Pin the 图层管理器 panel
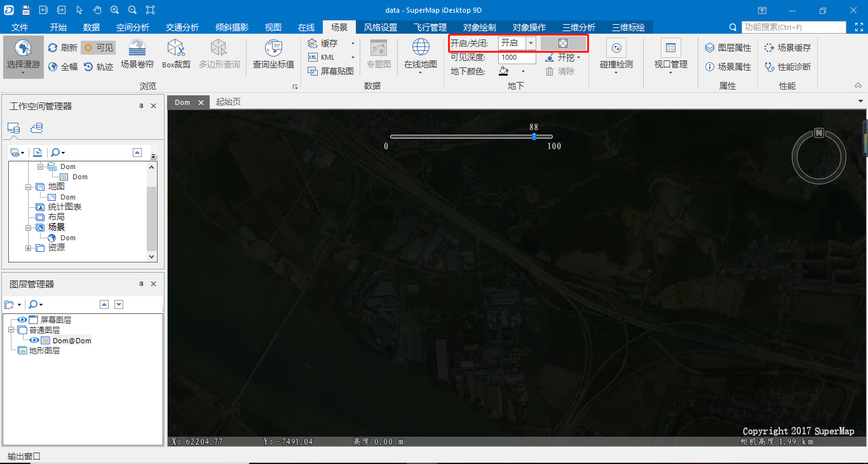The height and width of the screenshot is (464, 868). [141, 284]
